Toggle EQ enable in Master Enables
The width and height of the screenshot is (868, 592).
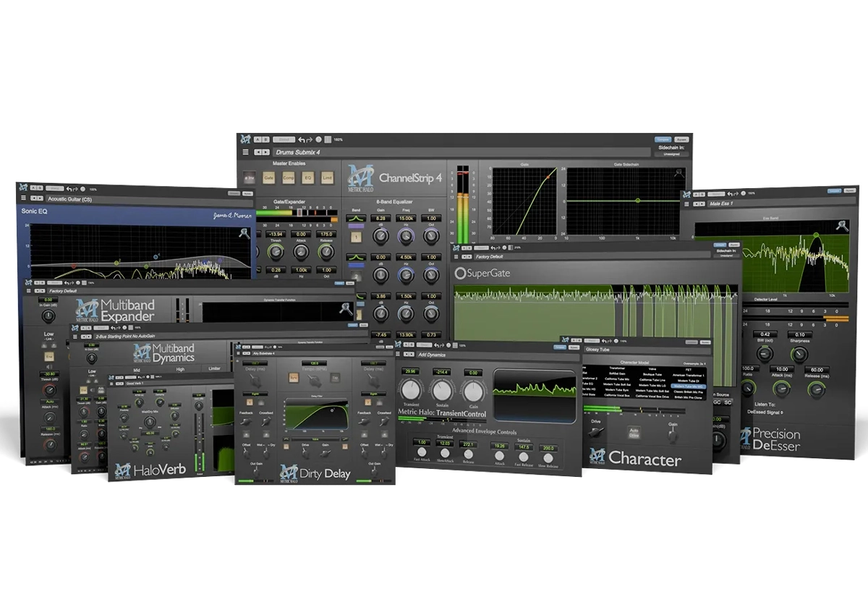pos(307,177)
